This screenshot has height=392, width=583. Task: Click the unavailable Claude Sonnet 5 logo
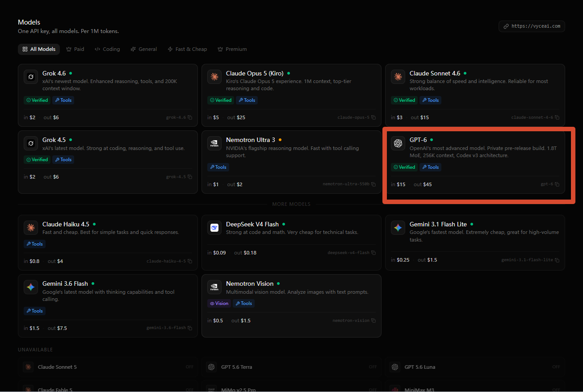click(x=28, y=367)
